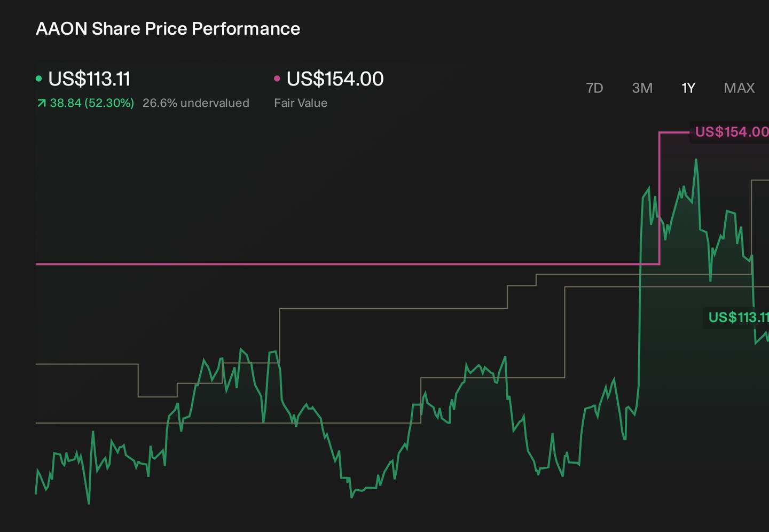The image size is (769, 532).
Task: Click the 26.6% undervalued label
Action: click(x=196, y=103)
